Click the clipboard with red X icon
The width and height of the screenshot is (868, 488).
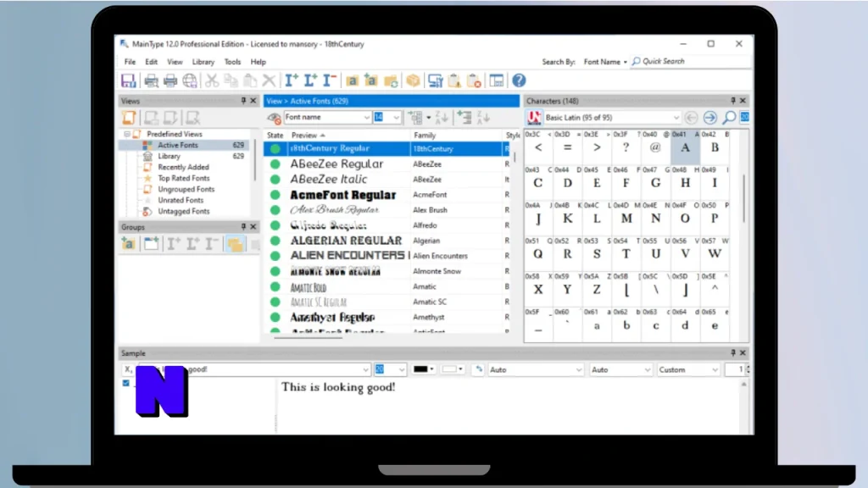[475, 80]
